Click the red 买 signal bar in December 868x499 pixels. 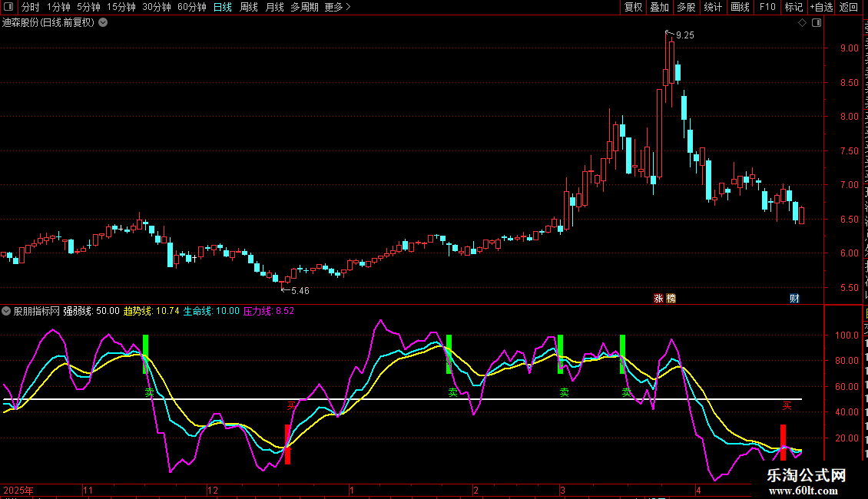(x=288, y=444)
